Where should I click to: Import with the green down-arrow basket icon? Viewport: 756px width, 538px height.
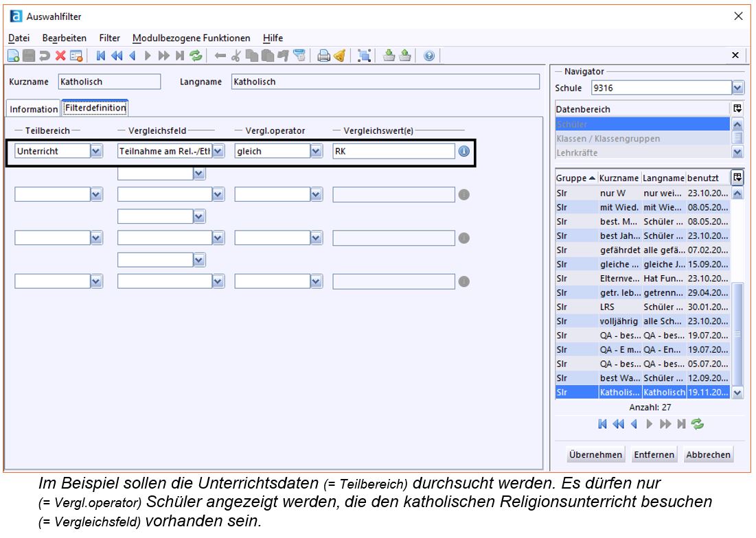(x=389, y=56)
